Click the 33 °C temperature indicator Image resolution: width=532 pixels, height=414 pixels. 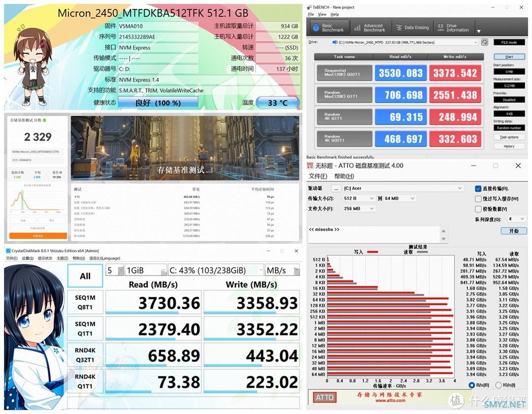tap(278, 103)
